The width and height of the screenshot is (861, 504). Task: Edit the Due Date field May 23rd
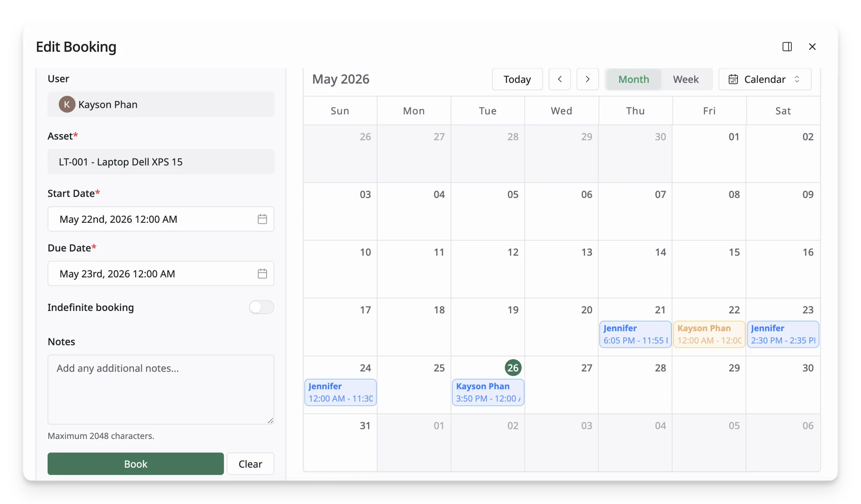pos(161,274)
